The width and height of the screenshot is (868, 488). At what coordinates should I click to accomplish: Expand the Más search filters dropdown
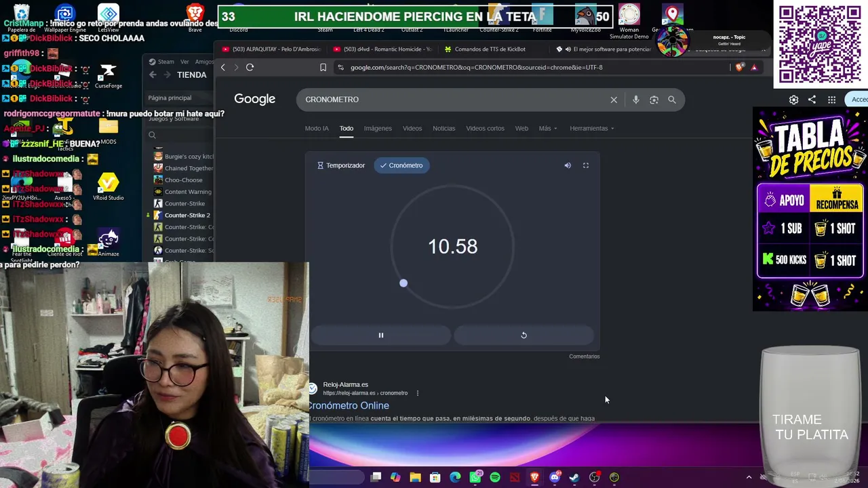(x=548, y=128)
